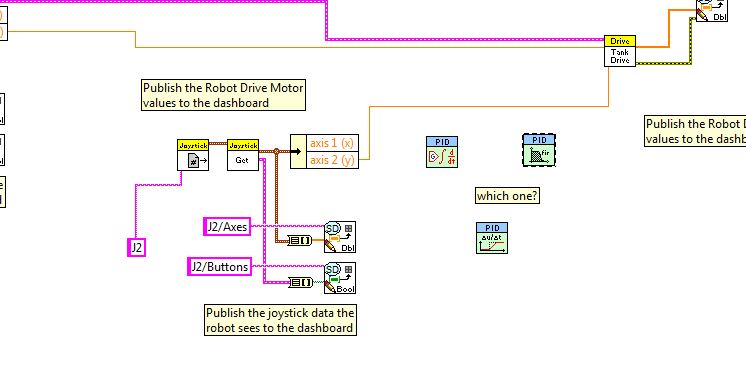This screenshot has height=392, width=746.
Task: Click the "which one?" comment label
Action: coord(507,196)
